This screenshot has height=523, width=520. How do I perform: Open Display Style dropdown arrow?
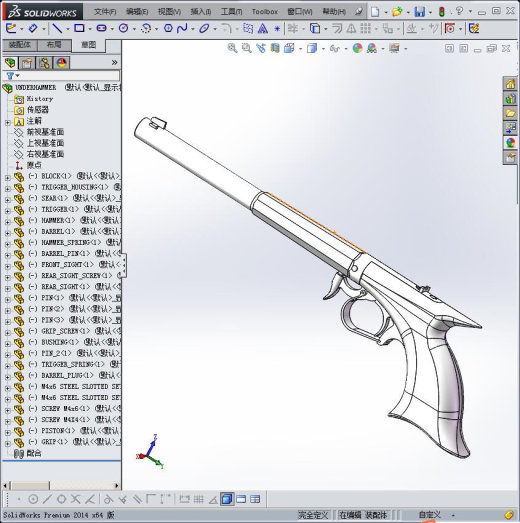[324, 49]
